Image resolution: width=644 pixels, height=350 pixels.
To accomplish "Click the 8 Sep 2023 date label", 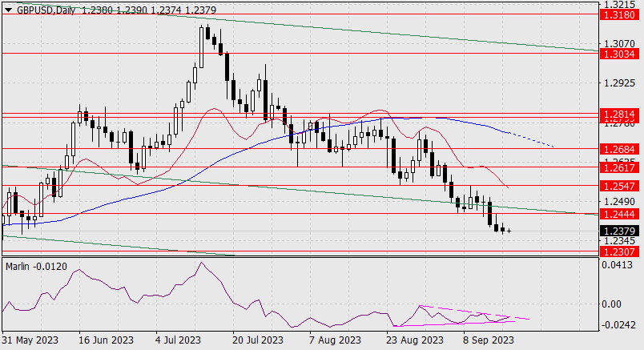I will pos(489,340).
